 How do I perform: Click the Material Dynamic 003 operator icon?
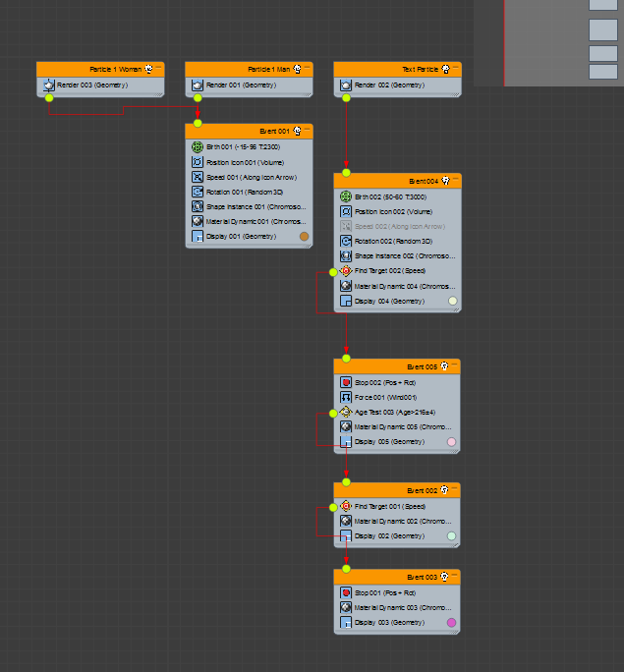(346, 607)
